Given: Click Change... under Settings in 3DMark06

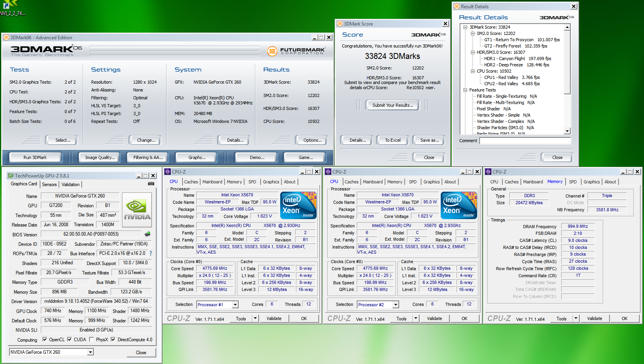Looking at the screenshot, I should 146,140.
